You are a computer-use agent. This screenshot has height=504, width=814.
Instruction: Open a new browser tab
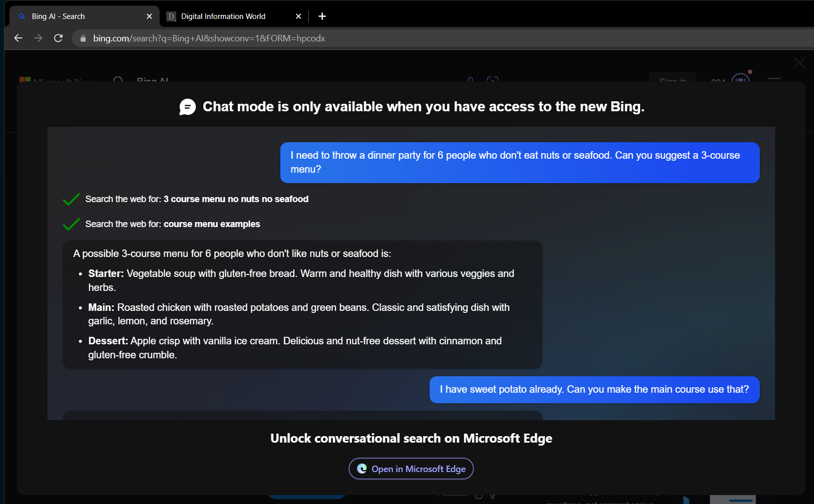click(322, 16)
